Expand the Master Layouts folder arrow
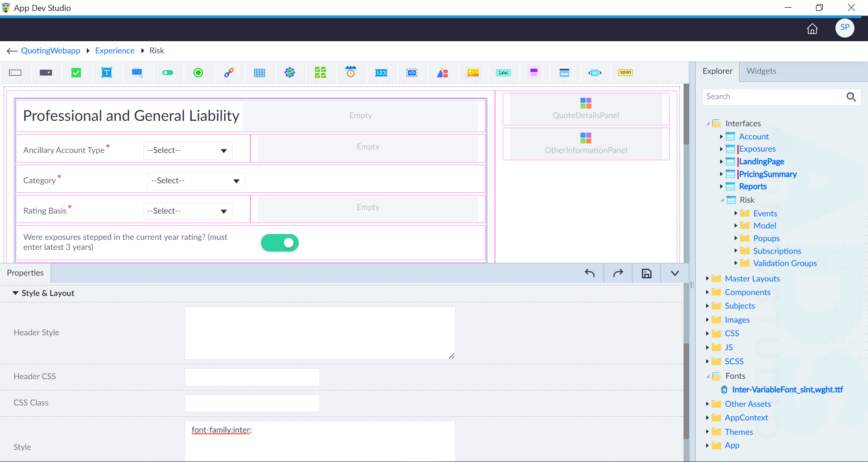868x462 pixels. click(708, 278)
